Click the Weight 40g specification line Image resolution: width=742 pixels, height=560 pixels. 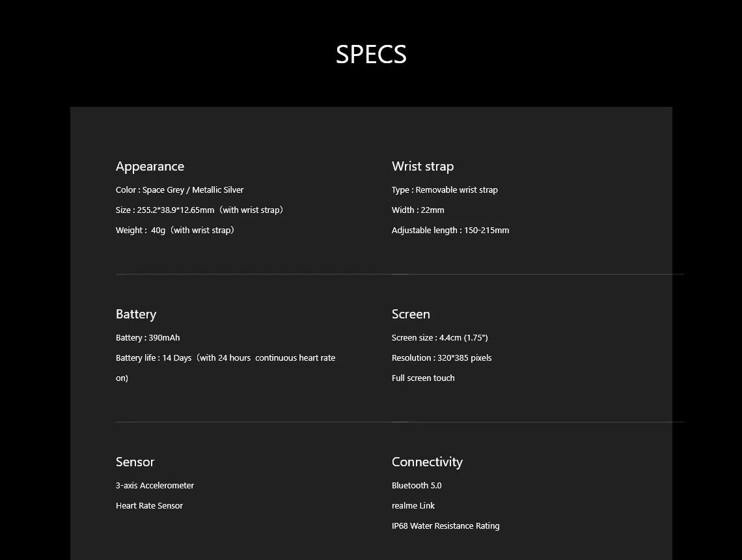tap(176, 230)
